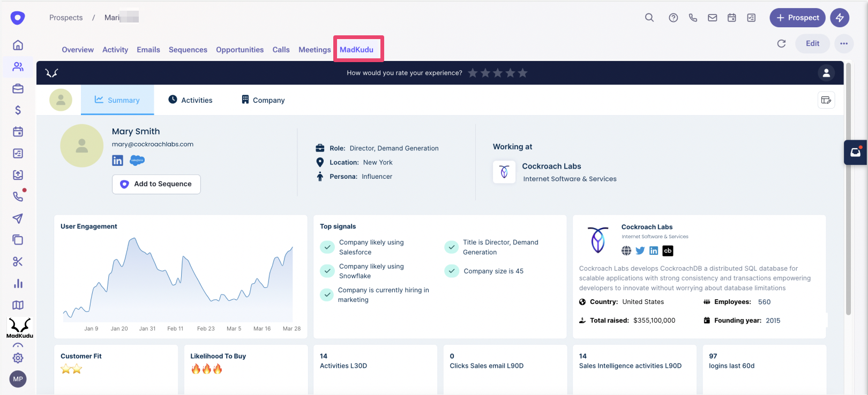This screenshot has height=395, width=868.
Task: Switch to the Sequences tab
Action: pos(188,50)
